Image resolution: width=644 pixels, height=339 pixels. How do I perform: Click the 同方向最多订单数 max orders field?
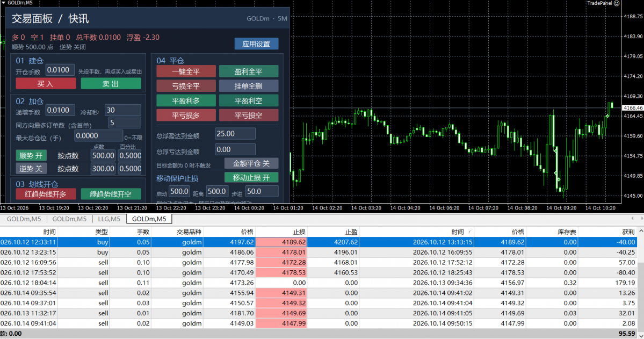[125, 123]
